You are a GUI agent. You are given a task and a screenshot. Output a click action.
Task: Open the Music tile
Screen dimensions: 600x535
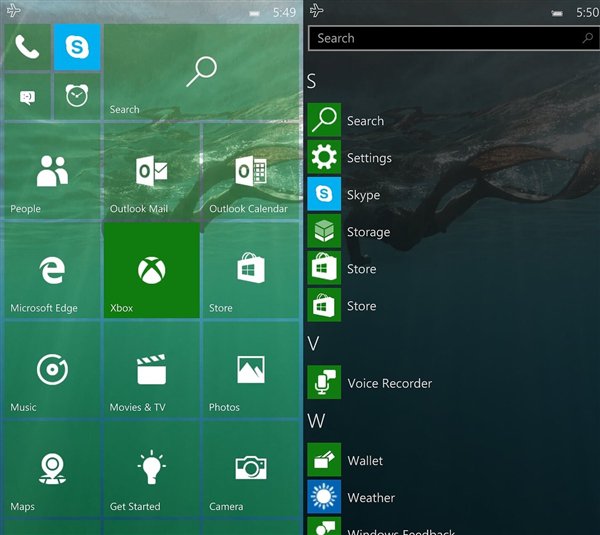(52, 369)
